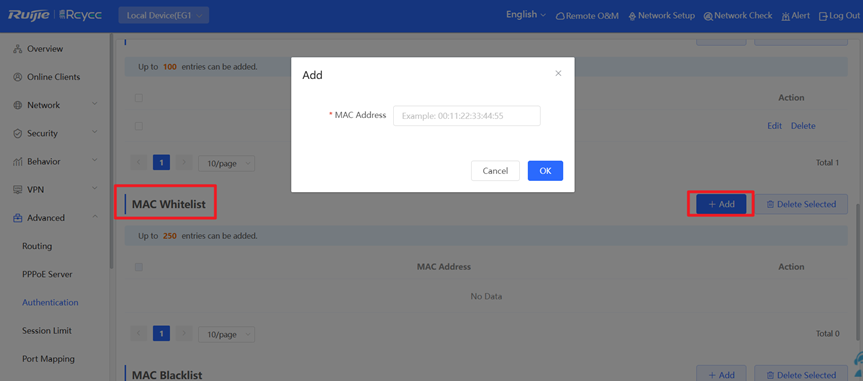
Task: Click page 1 in upper pagination
Action: pyautogui.click(x=161, y=163)
